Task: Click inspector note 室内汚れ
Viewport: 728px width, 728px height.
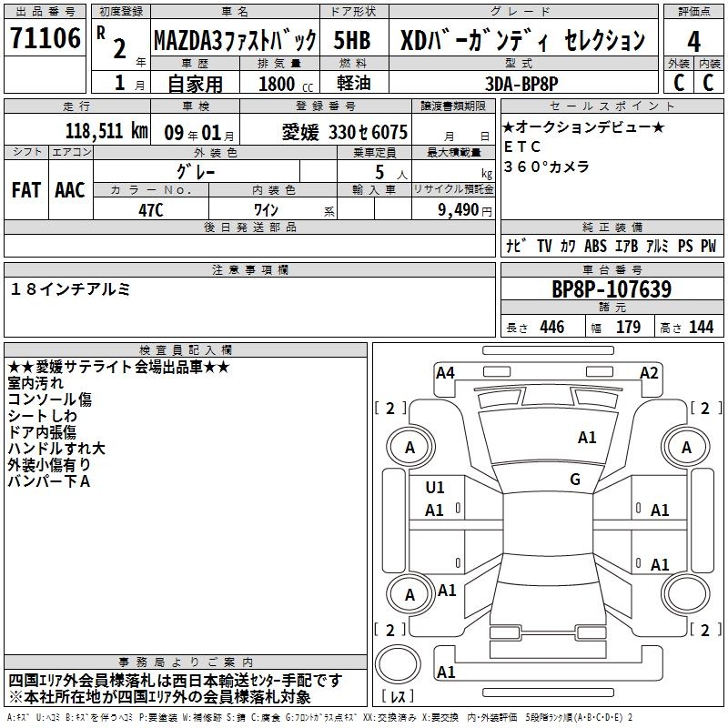Action: 35,383
